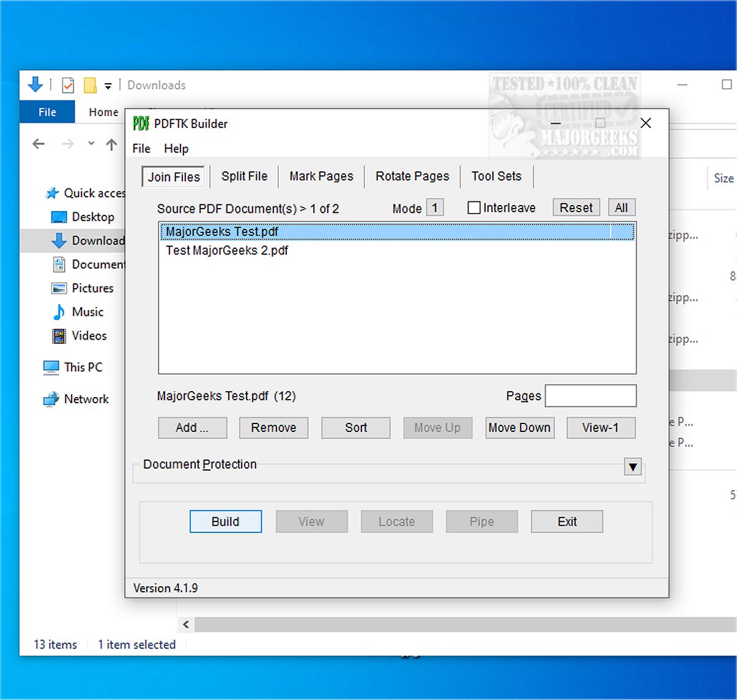Click the Move Up button
This screenshot has height=700, width=737.
pos(437,428)
